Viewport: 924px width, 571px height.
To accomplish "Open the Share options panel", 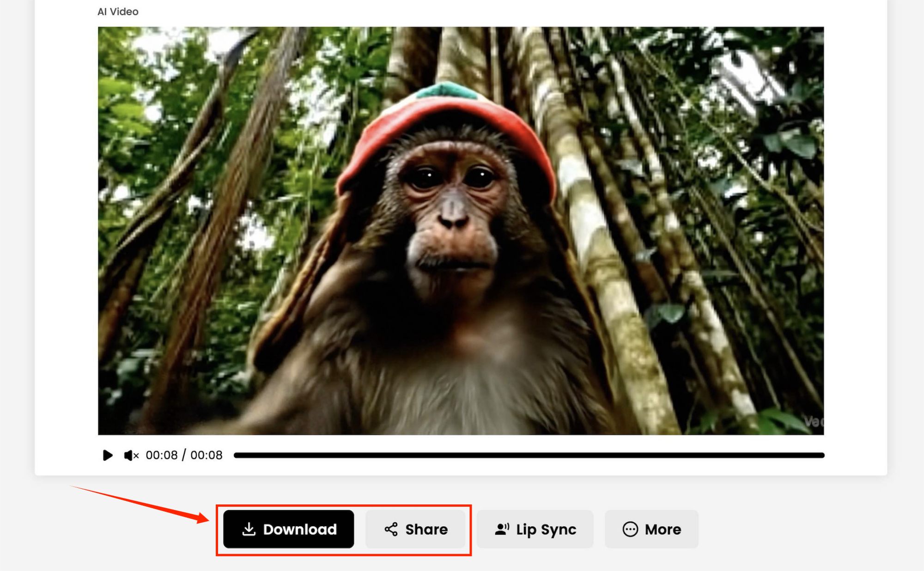I will (415, 529).
